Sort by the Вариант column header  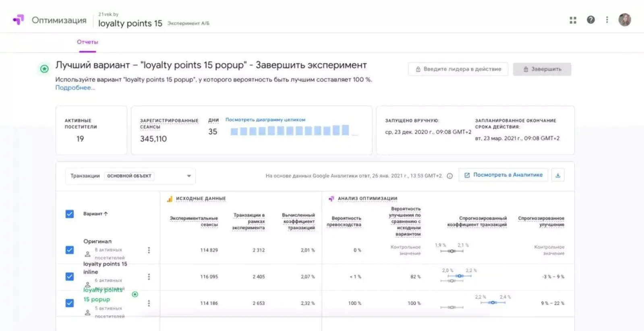pos(95,214)
